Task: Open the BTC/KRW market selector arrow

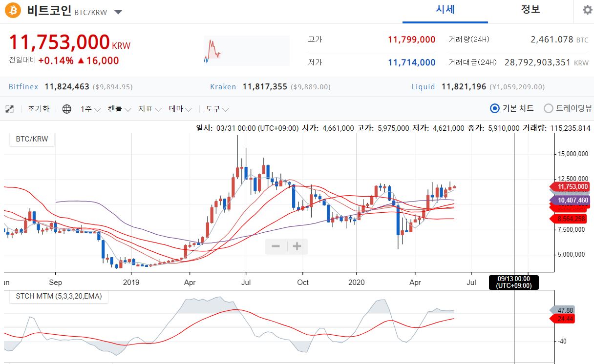Action: [x=118, y=12]
